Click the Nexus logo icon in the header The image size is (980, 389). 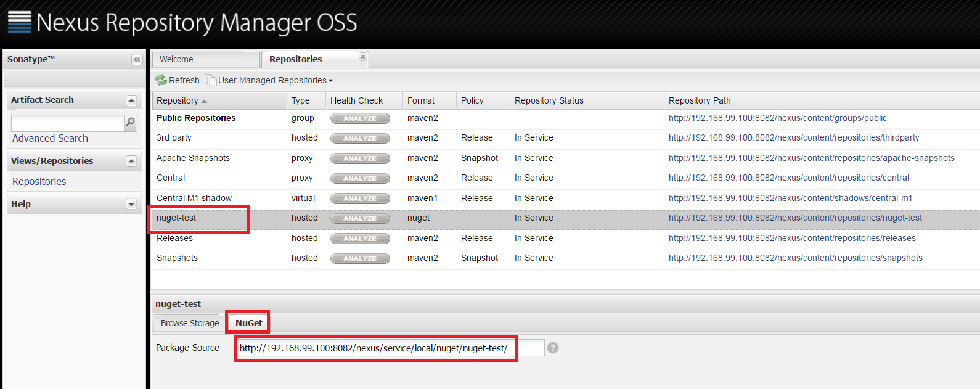point(19,22)
